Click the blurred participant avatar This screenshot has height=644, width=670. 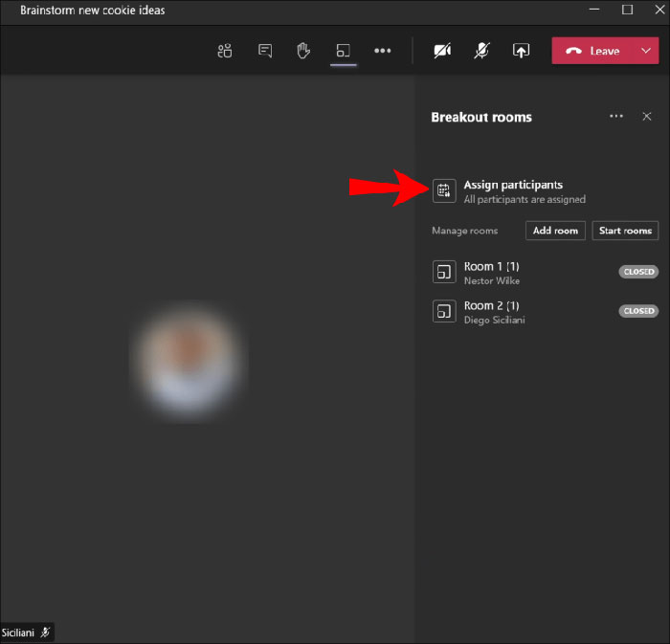point(189,360)
